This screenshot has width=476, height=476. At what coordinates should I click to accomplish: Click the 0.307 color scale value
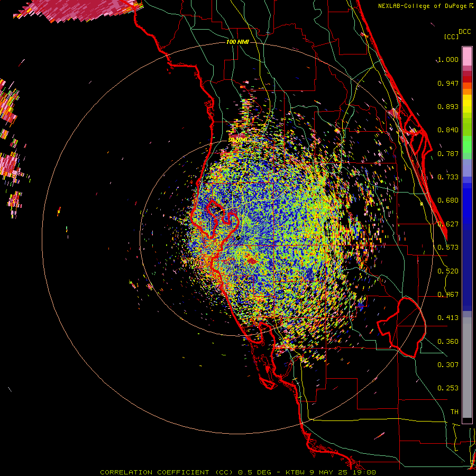448,365
